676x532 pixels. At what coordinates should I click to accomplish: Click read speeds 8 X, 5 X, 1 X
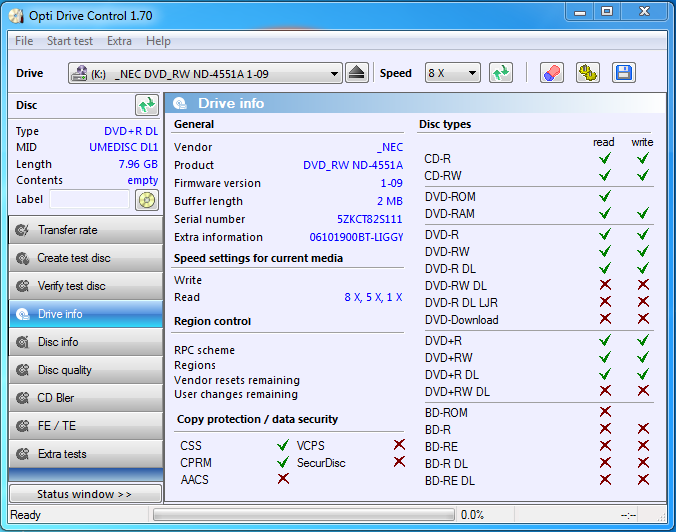(373, 297)
